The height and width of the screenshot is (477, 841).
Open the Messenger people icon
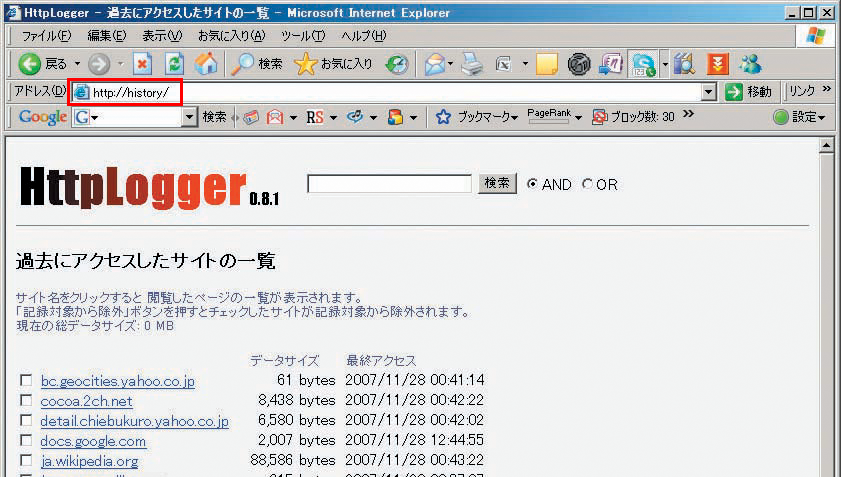tap(750, 64)
